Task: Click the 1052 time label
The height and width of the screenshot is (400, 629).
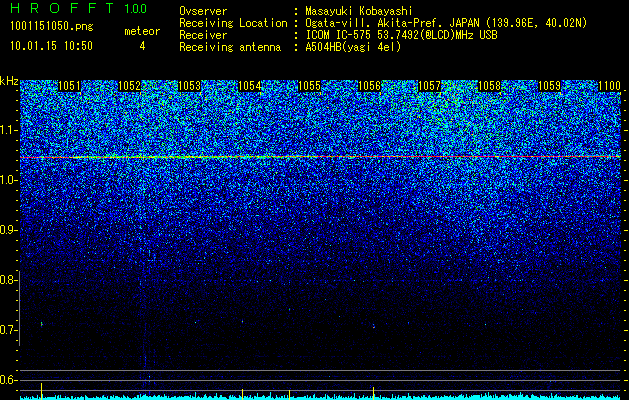Action: (x=129, y=86)
